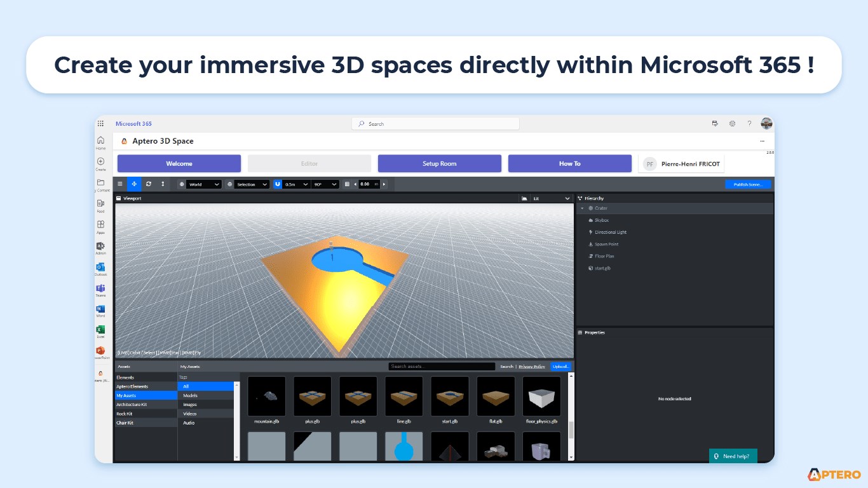This screenshot has width=868, height=488.
Task: Open Feed in the Microsoft 365 sidebar
Action: [x=100, y=206]
